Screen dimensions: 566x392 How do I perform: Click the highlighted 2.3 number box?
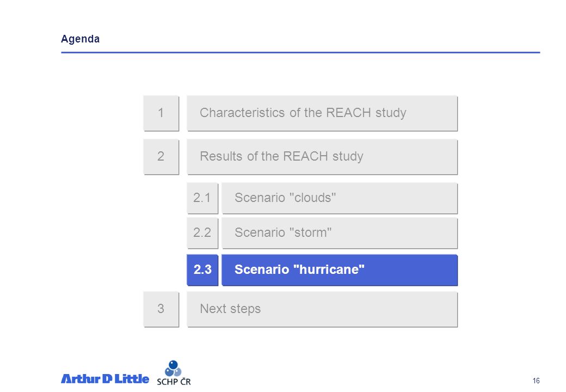point(202,270)
